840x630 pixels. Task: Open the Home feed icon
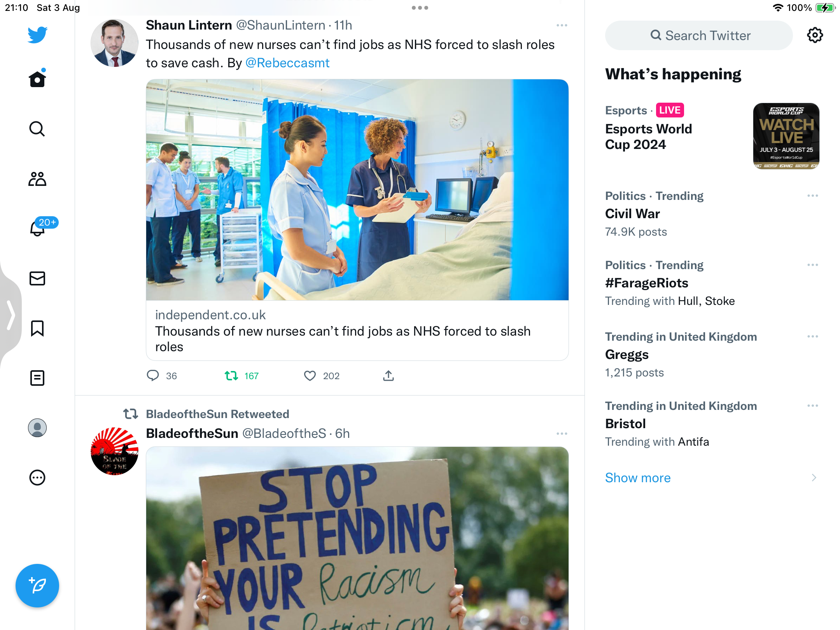[37, 79]
